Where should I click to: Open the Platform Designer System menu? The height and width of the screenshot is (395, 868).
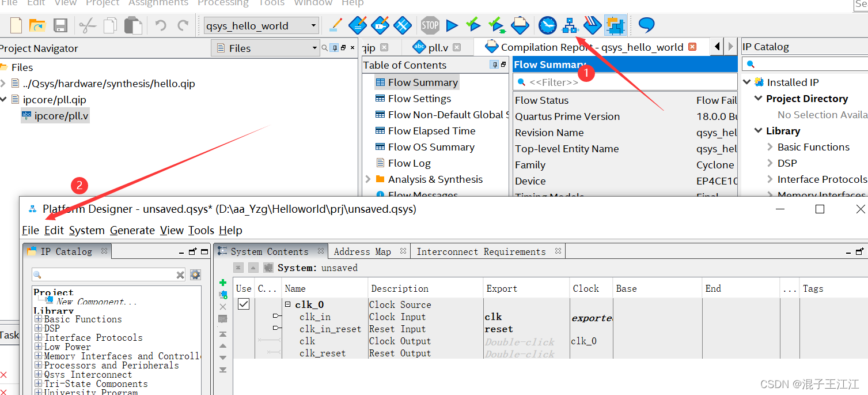point(87,230)
